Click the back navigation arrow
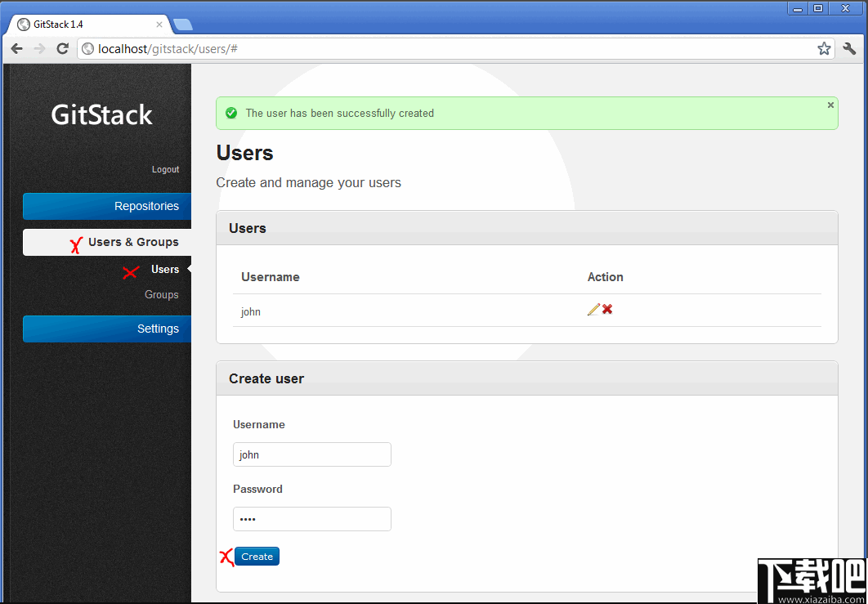 pos(16,48)
